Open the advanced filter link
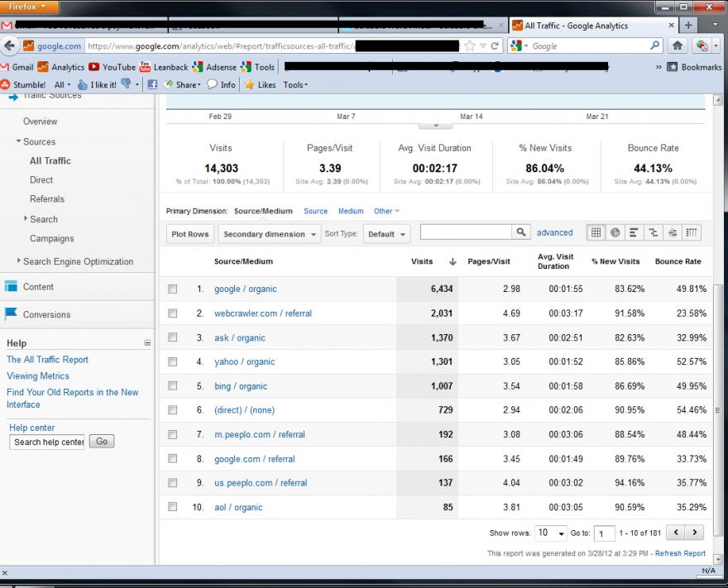Image resolution: width=728 pixels, height=588 pixels. (x=555, y=232)
